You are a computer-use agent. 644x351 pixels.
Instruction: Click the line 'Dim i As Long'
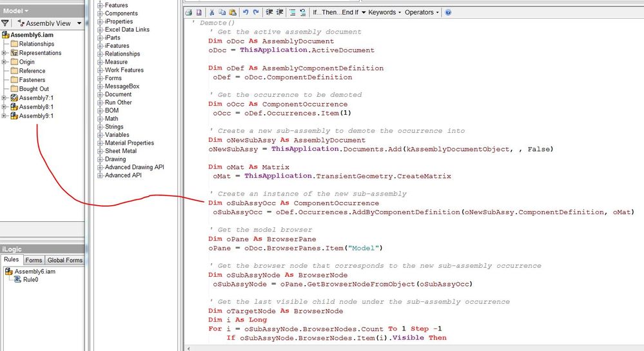pyautogui.click(x=237, y=320)
